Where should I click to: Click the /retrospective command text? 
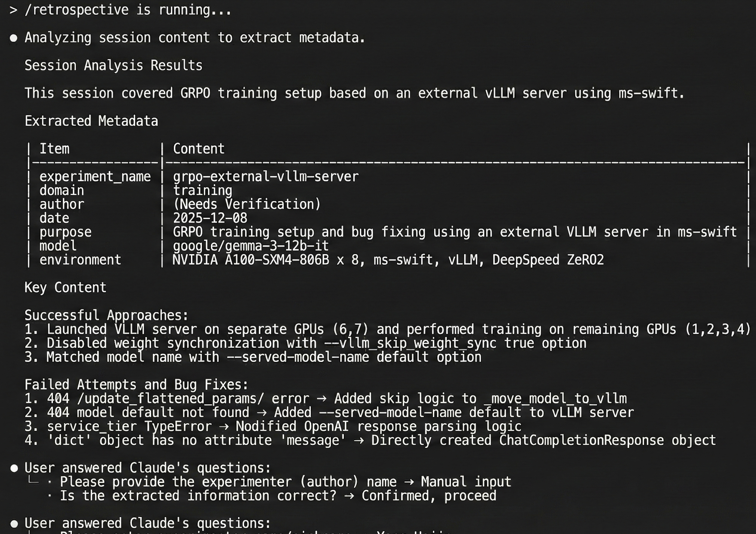[76, 10]
